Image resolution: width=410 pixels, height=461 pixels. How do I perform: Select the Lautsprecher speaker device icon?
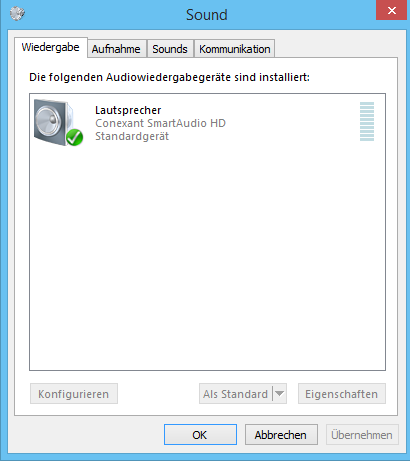[58, 122]
